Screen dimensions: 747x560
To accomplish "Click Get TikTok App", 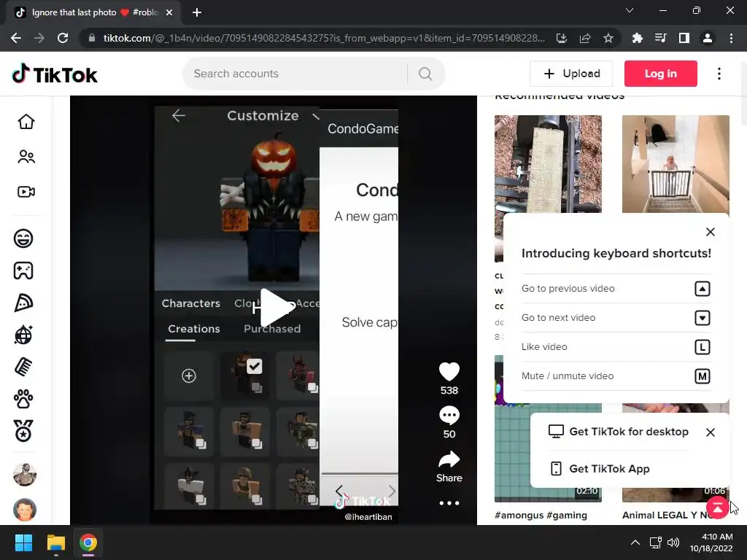I will point(600,469).
